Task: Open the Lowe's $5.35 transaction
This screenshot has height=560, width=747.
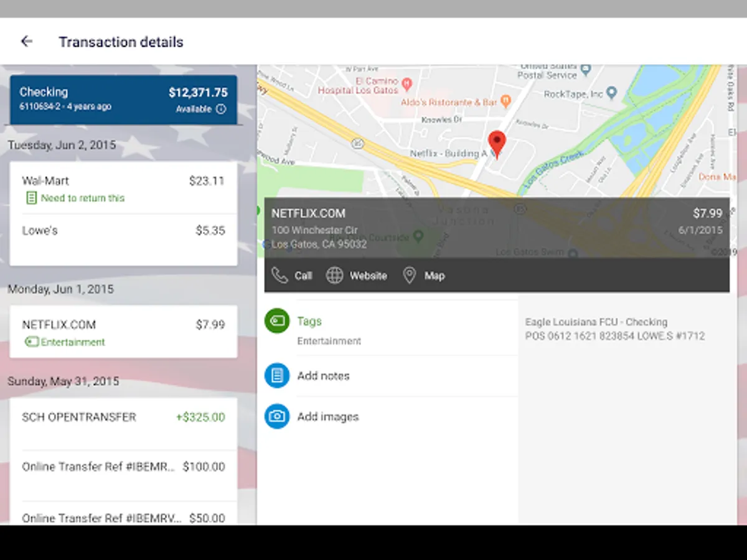Action: click(123, 239)
